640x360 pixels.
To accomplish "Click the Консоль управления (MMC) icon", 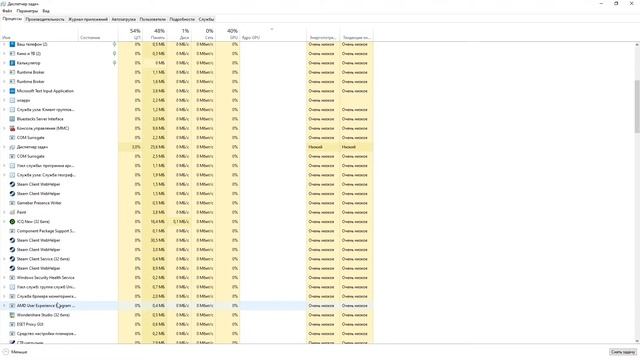I will [12, 128].
